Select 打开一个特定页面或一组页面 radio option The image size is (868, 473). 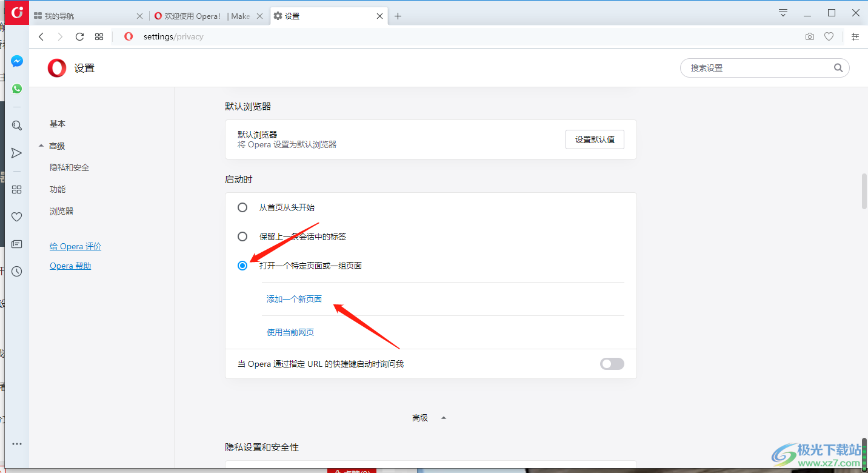242,266
